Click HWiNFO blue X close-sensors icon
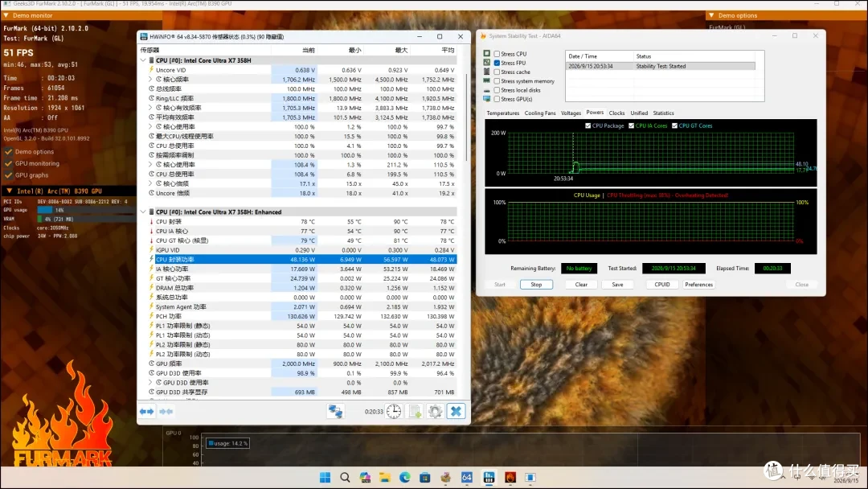This screenshot has width=868, height=489. (x=457, y=412)
